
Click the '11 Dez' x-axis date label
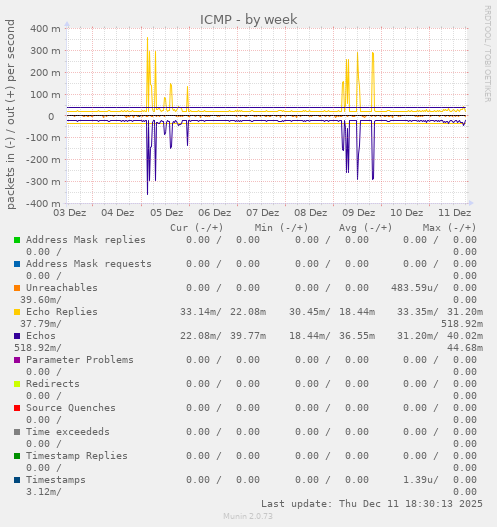pos(455,213)
